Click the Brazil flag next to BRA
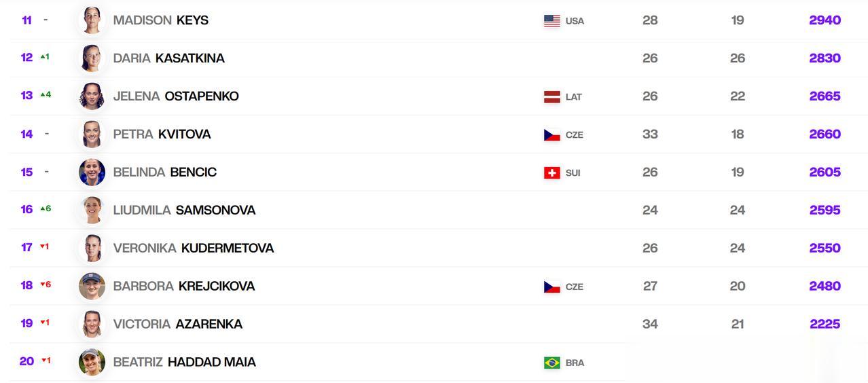Screen dimensions: 868x383 [x=552, y=363]
